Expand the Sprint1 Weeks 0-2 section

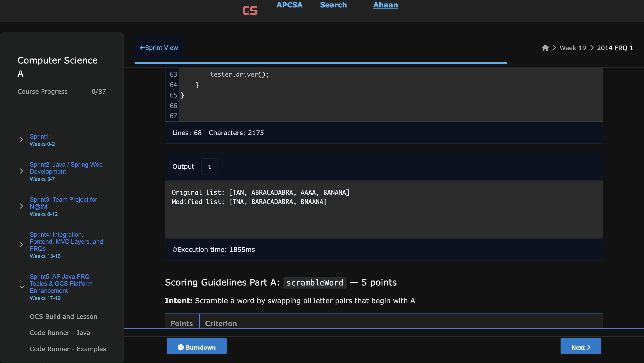(x=21, y=139)
